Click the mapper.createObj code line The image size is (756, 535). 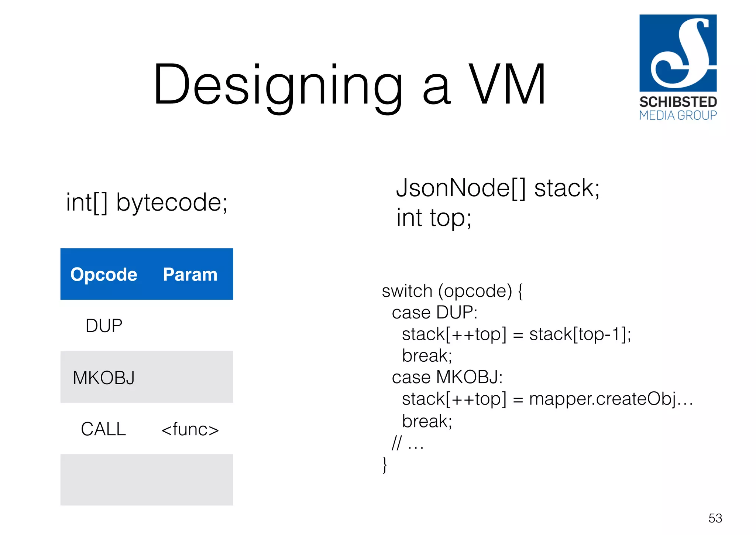[547, 399]
